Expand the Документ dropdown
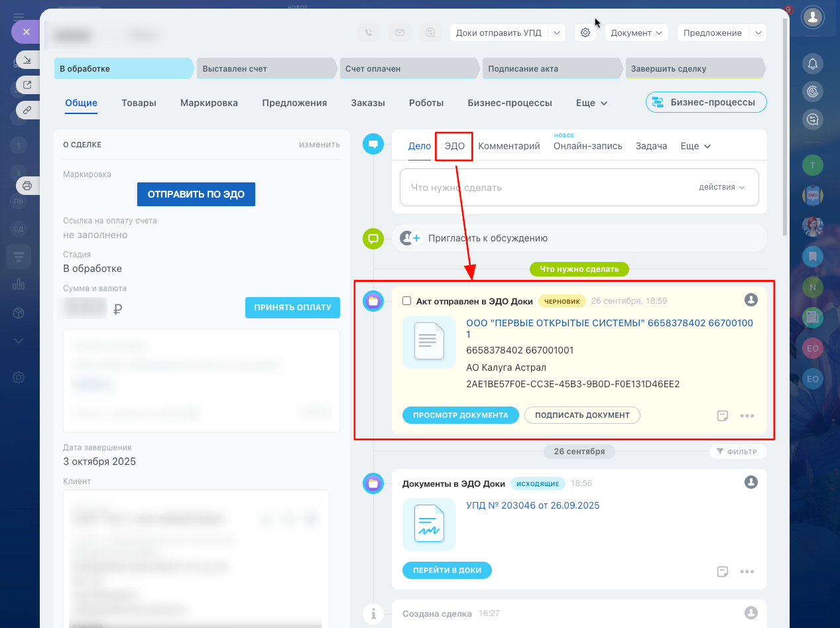 tap(636, 32)
